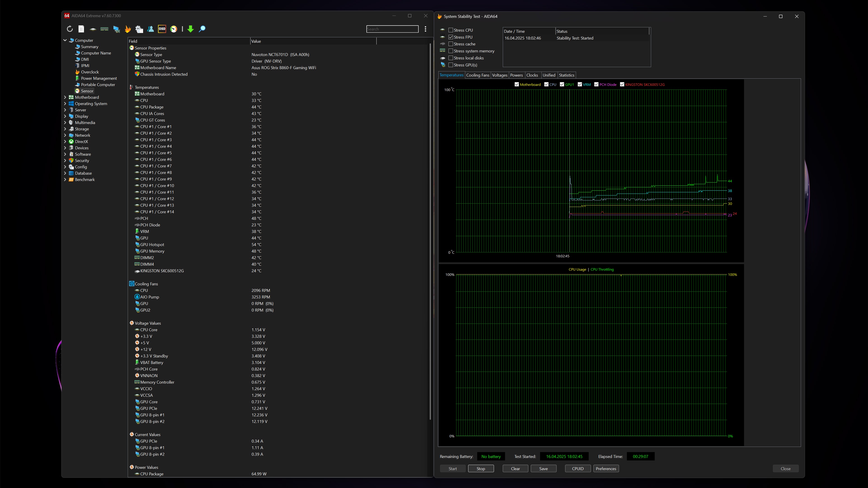
Task: Collapse the Computer tree node
Action: [x=65, y=40]
